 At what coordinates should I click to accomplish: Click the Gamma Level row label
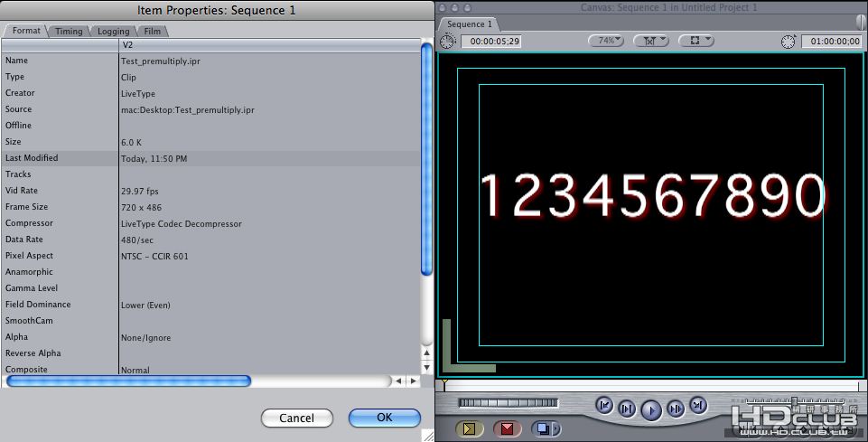click(x=31, y=288)
